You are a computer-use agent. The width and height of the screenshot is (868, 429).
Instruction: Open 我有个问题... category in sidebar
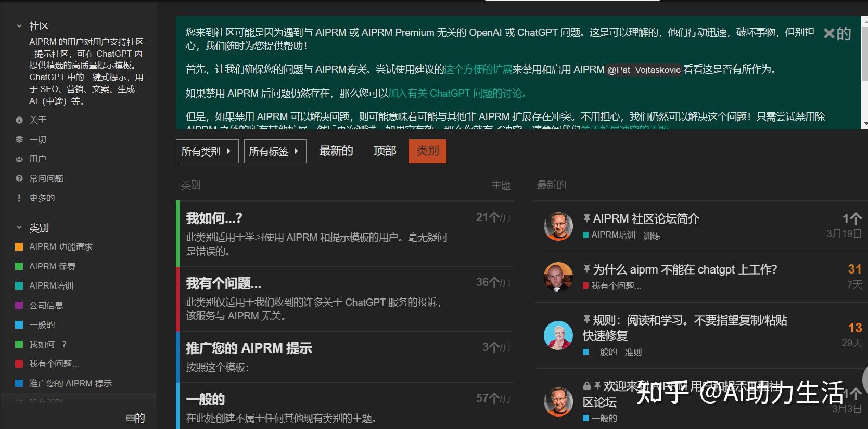(x=54, y=363)
